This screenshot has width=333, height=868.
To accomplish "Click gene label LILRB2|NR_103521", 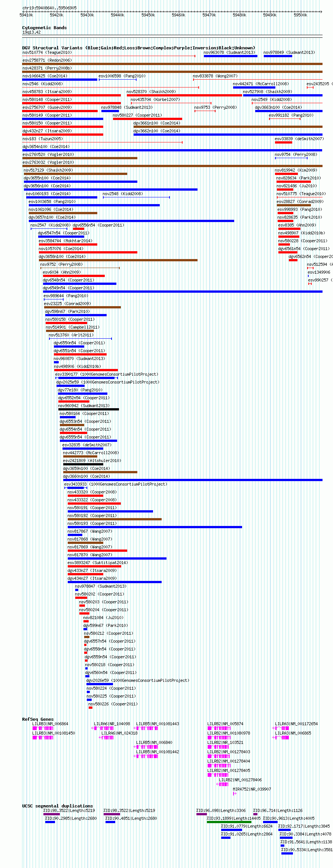I will coord(225,743).
